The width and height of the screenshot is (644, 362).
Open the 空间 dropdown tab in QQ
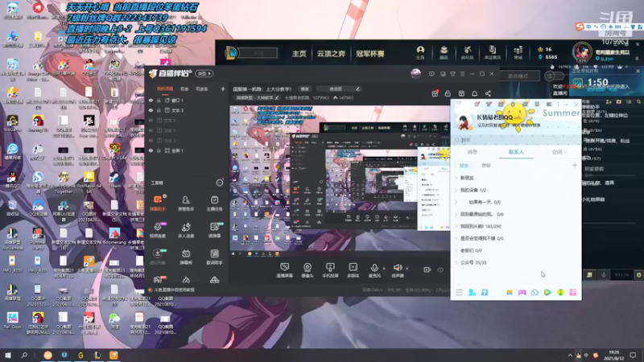(559, 152)
